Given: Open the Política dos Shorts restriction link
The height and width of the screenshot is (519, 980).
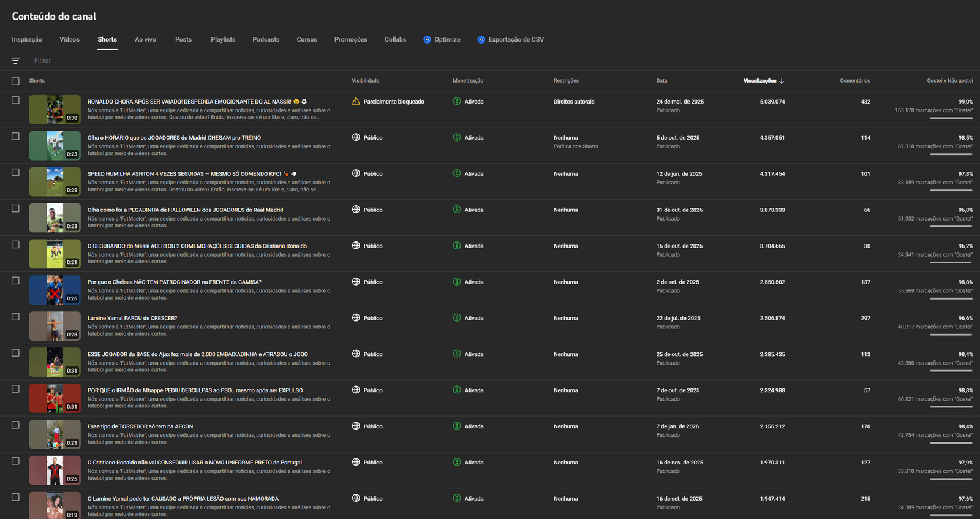Looking at the screenshot, I should (x=576, y=146).
